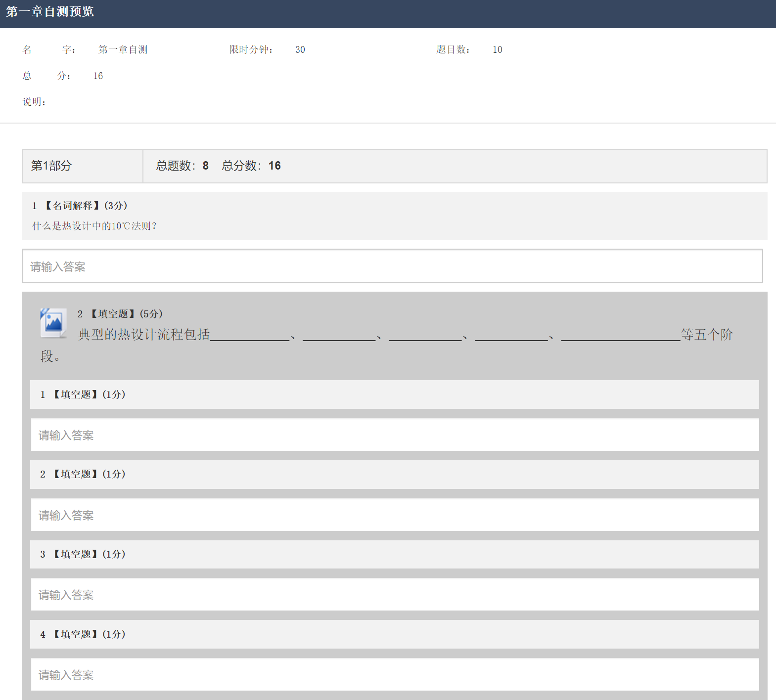Click the 限时分钟 time limit value 30
Viewport: 776px width, 700px height.
click(x=300, y=50)
